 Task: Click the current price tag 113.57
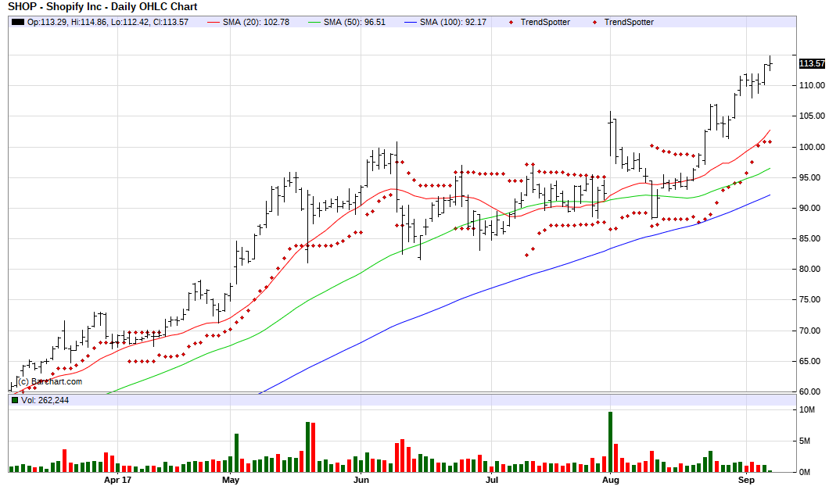[x=812, y=63]
